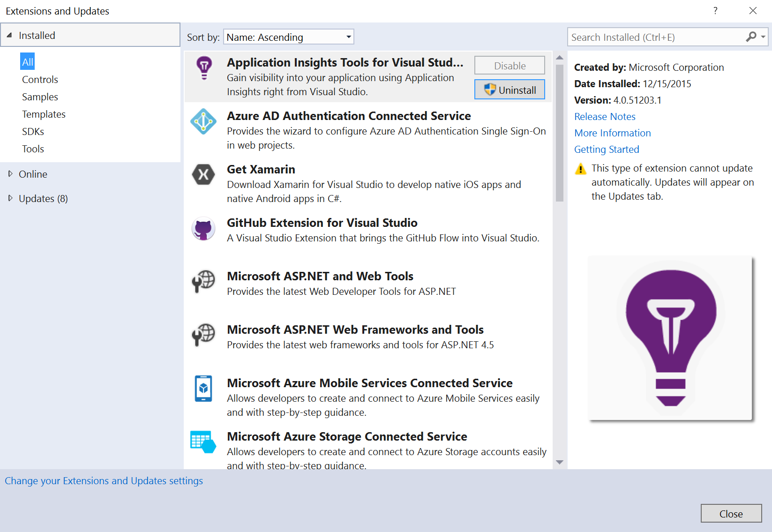Click the Created by Microsoft Corporation text
Image resolution: width=772 pixels, height=532 pixels.
pos(649,67)
